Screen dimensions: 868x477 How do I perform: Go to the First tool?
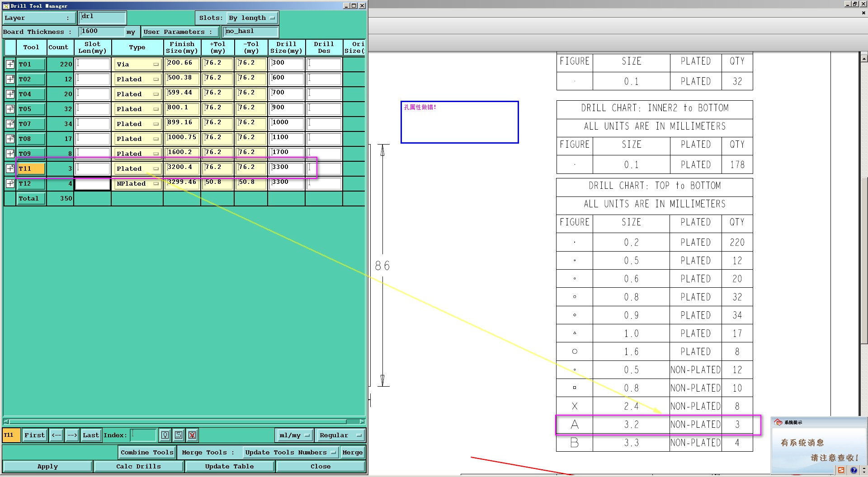pos(35,435)
